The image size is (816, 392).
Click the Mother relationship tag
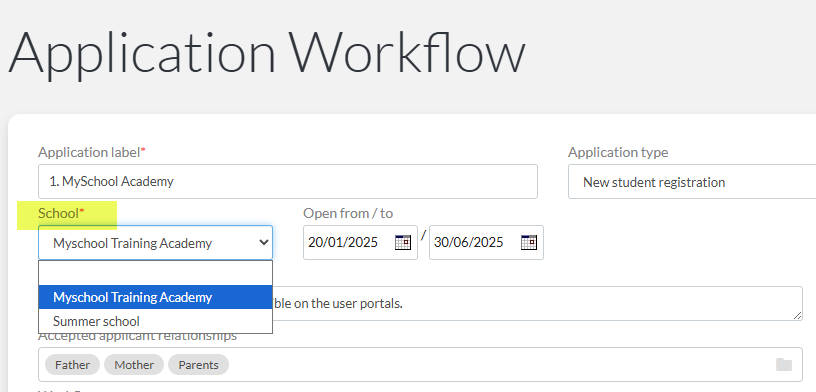pos(134,365)
